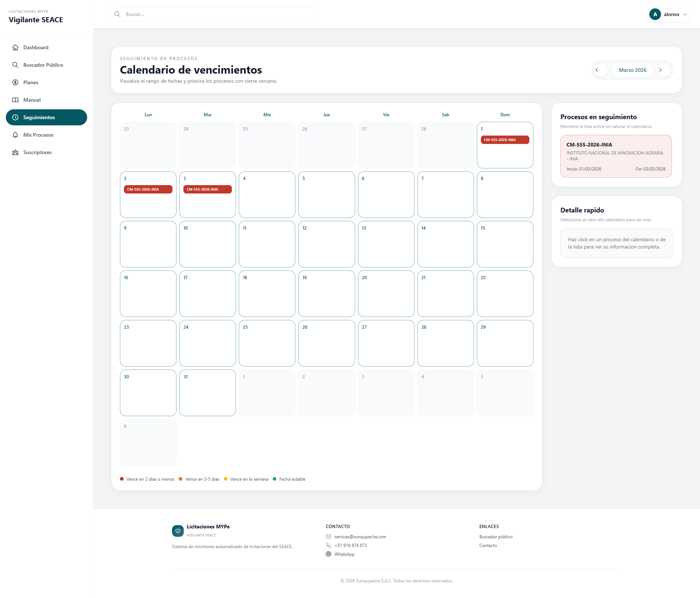This screenshot has height=598, width=700.
Task: Click the green 'Fecha estable' legend dot
Action: tap(275, 479)
